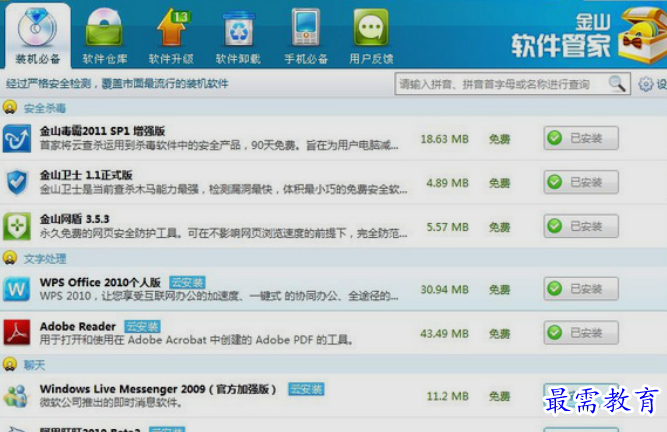Click the Windows Live Messenger icon
Viewport: 667px width, 432px height.
[x=16, y=396]
